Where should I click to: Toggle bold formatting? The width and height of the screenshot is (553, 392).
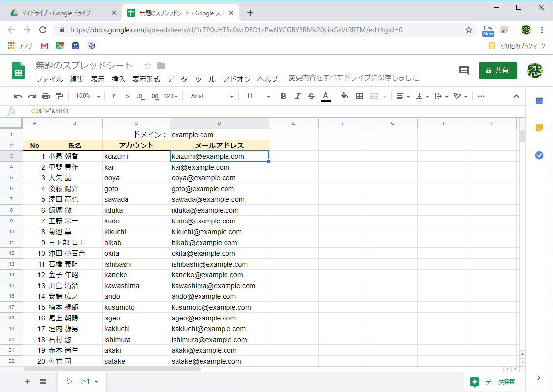click(x=283, y=96)
